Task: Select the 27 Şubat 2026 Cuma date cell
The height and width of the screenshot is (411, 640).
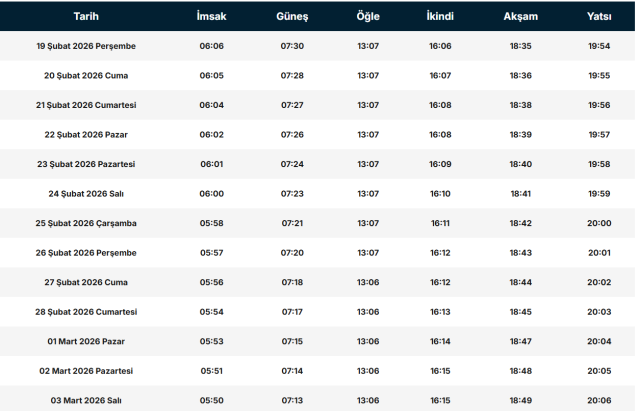Action: (86, 282)
